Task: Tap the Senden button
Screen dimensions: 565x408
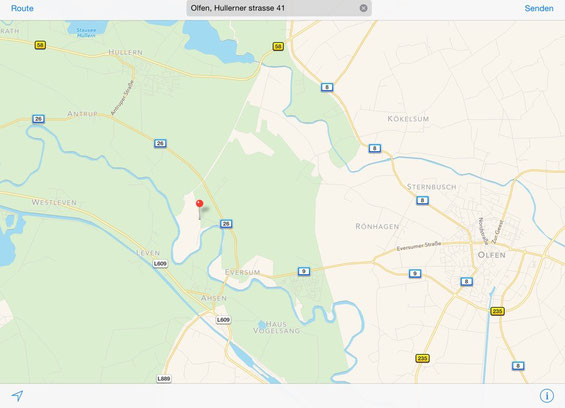Action: click(539, 8)
